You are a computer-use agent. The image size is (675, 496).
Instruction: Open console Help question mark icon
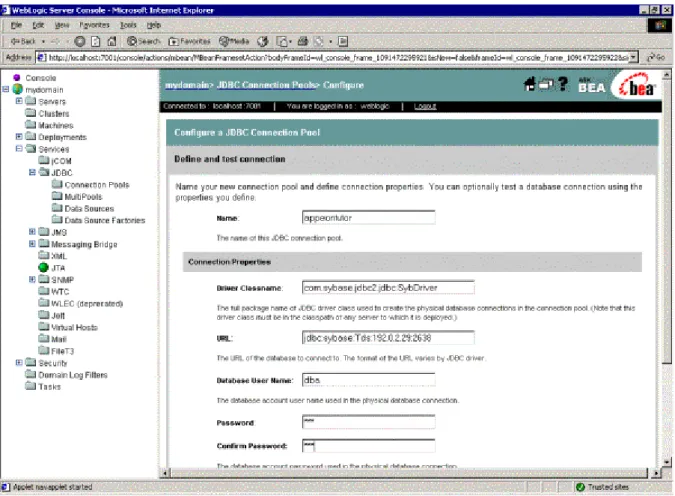(x=563, y=84)
